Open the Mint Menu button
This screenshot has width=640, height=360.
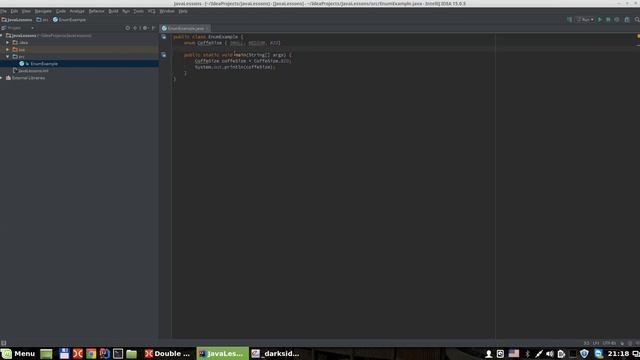[x=18, y=353]
